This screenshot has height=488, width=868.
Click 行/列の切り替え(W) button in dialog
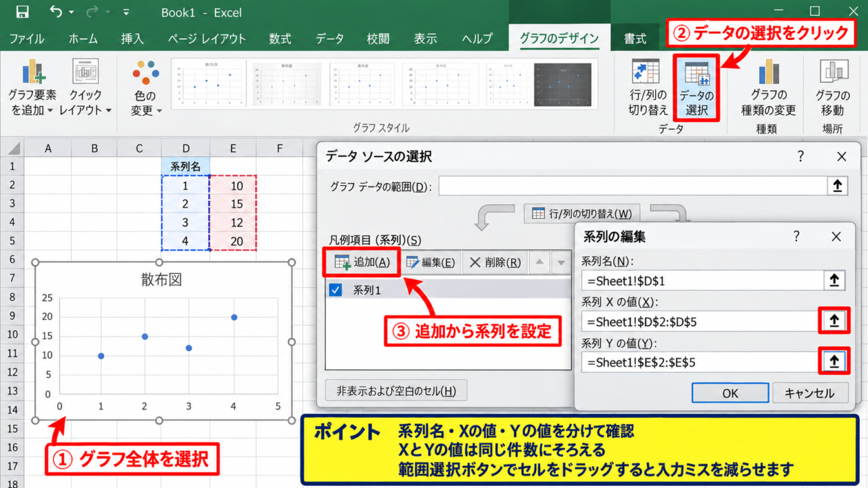pos(582,214)
